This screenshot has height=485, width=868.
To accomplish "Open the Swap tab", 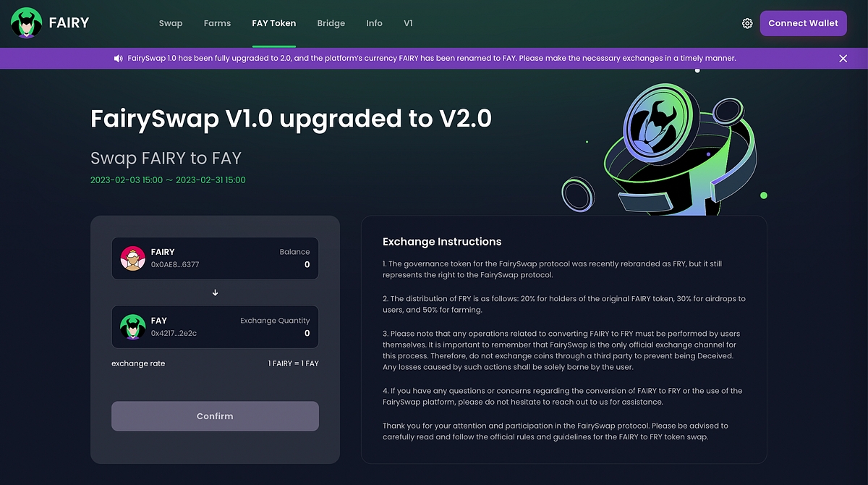I will tap(171, 23).
